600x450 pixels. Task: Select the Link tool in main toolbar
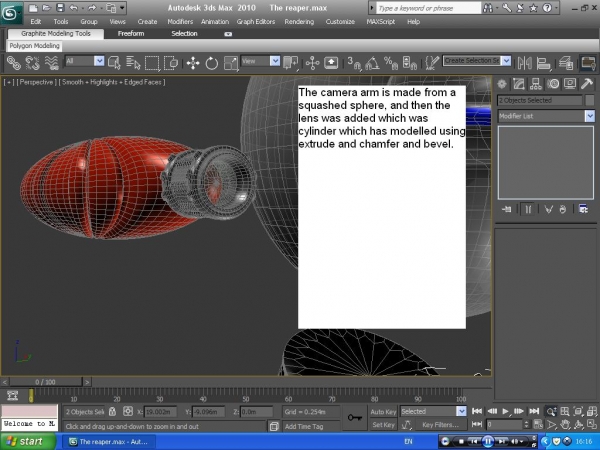(14, 62)
